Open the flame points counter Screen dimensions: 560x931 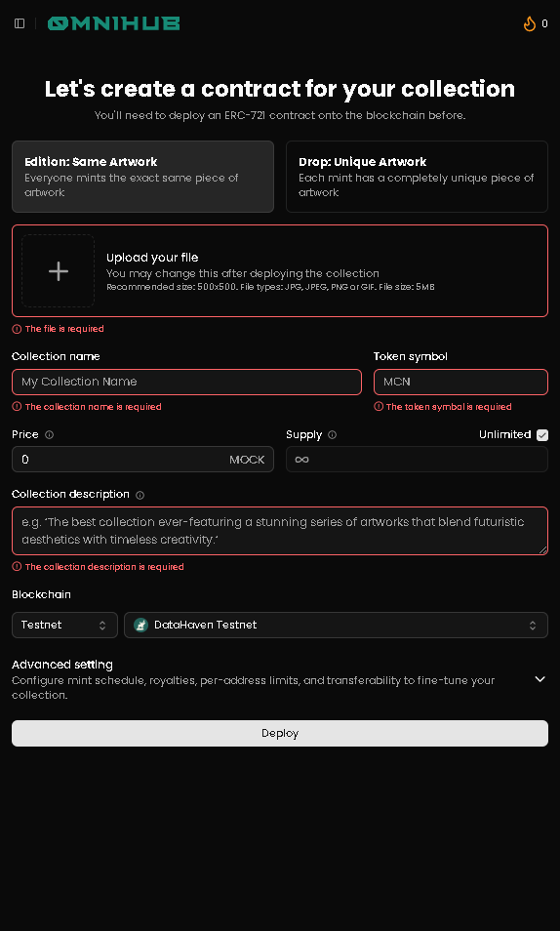pos(535,23)
